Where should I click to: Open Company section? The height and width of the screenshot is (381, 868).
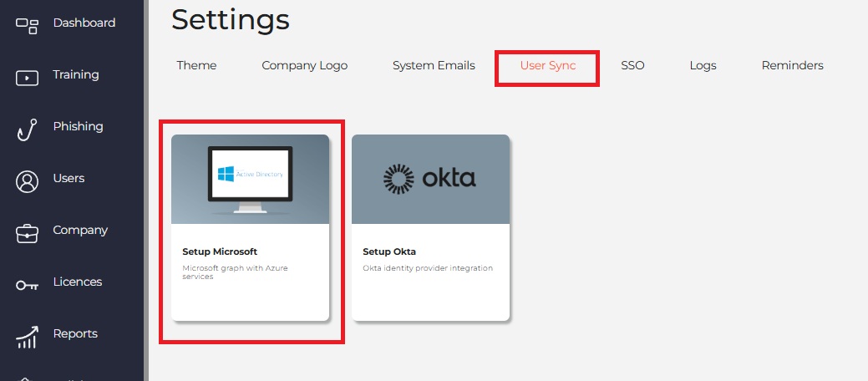tap(80, 231)
